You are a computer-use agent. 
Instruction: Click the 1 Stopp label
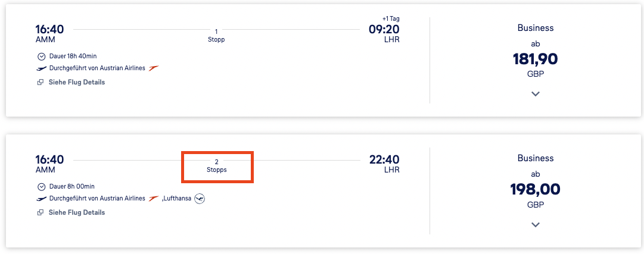click(216, 36)
